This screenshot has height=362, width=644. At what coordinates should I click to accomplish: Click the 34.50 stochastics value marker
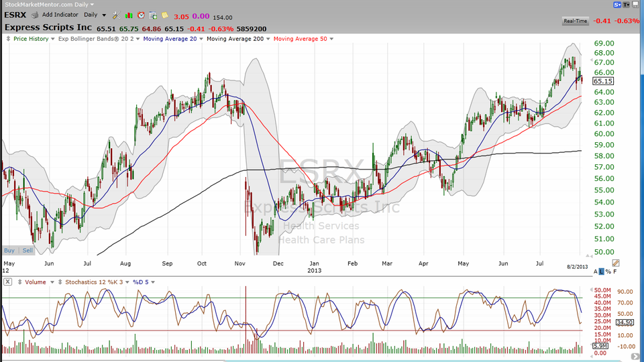(625, 322)
